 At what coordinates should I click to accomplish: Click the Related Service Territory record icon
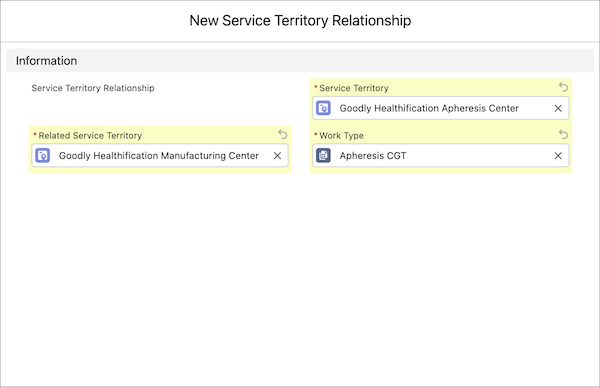[x=42, y=156]
